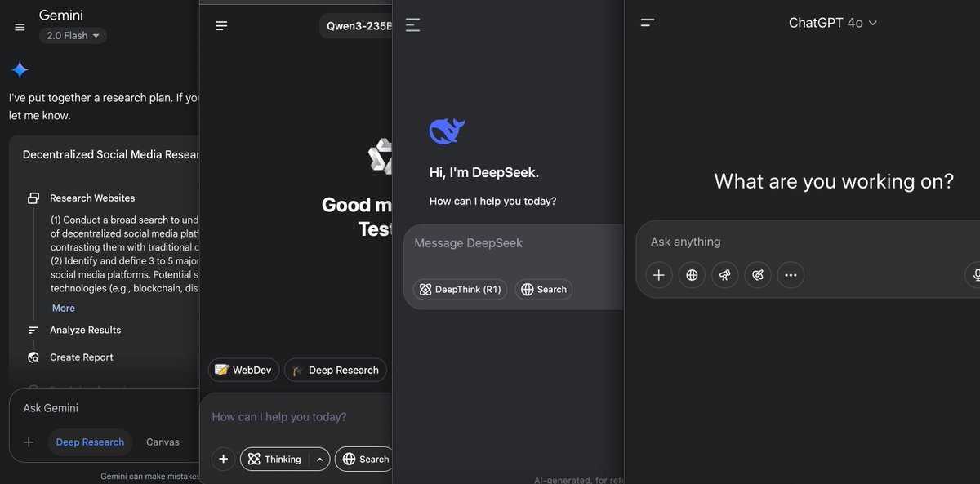The height and width of the screenshot is (484, 980).
Task: Click the ChatGPT telescope deep research icon
Action: (725, 275)
